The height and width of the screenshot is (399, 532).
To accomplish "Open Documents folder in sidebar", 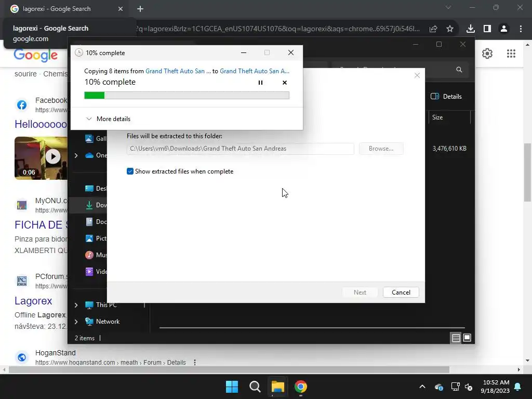I will [x=96, y=222].
